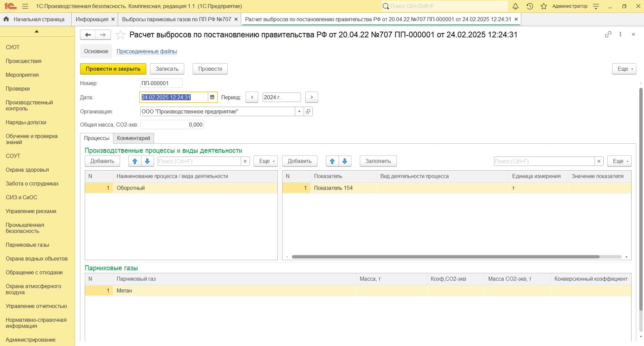Close the Расчет выбросов tab

tap(516, 19)
